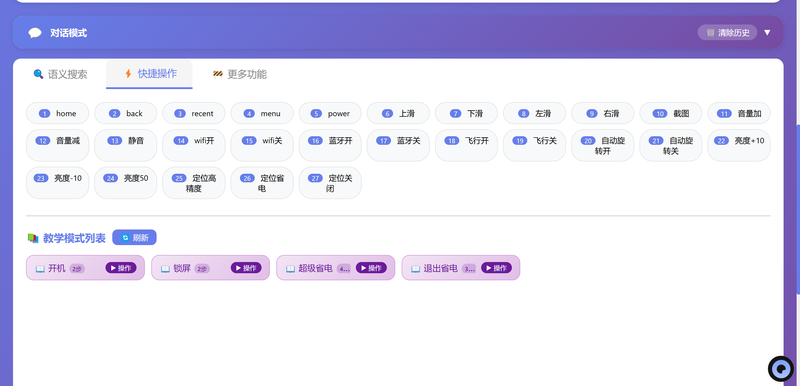The width and height of the screenshot is (800, 386).
Task: Turn off bluetooth via 蓝牙关
Action: click(x=398, y=145)
